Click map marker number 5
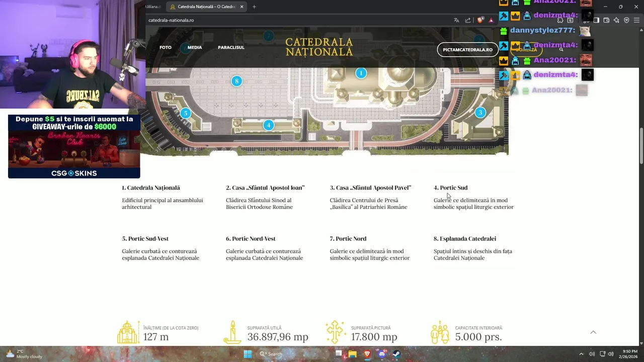The height and width of the screenshot is (362, 644). (185, 113)
